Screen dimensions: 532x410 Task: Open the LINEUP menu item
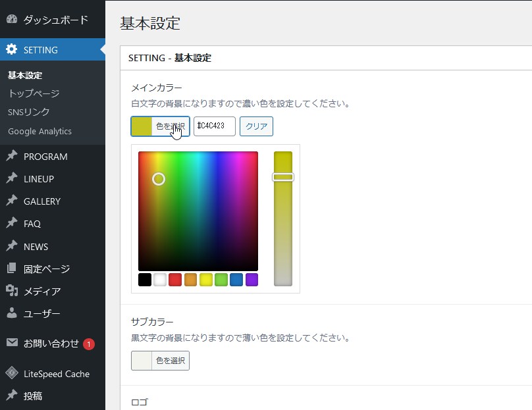tap(53, 179)
